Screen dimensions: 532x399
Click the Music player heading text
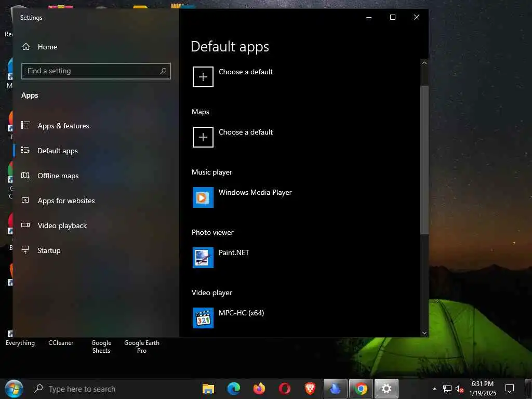[212, 172]
